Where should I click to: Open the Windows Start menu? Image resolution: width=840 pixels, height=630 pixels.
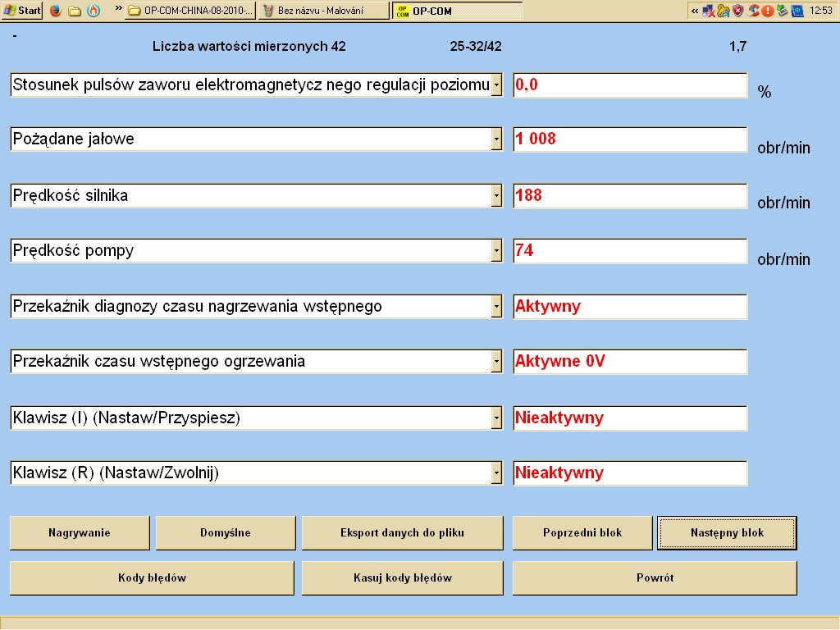(x=22, y=11)
